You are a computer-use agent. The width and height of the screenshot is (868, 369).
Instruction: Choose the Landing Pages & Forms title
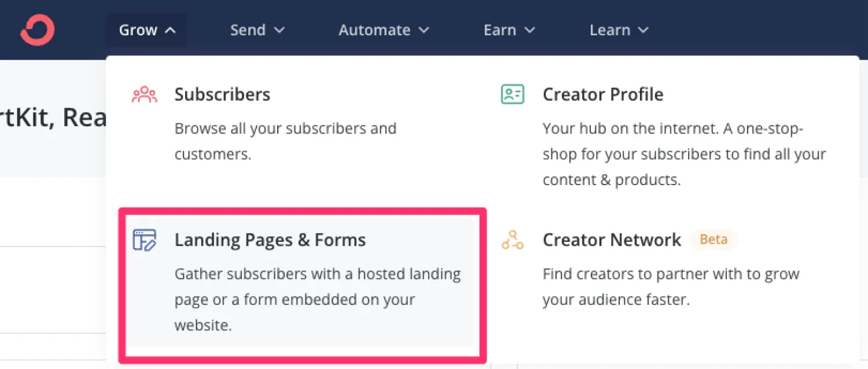[x=270, y=239]
